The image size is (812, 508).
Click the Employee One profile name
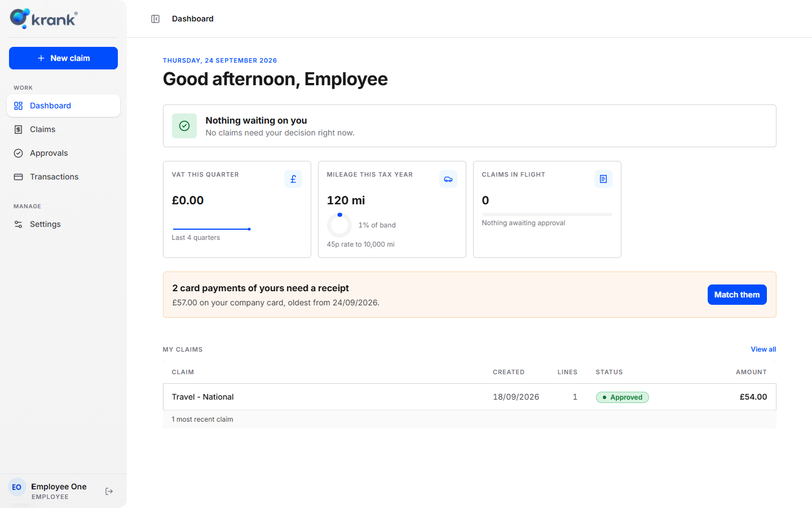pos(59,487)
